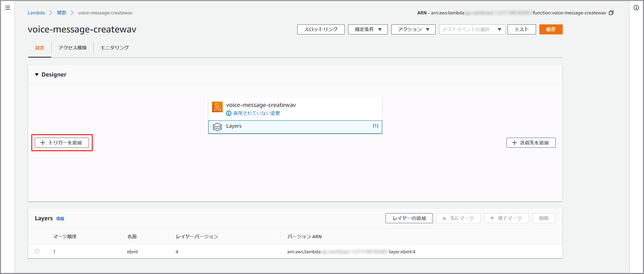Go to Lambda breadcrumb link

36,13
